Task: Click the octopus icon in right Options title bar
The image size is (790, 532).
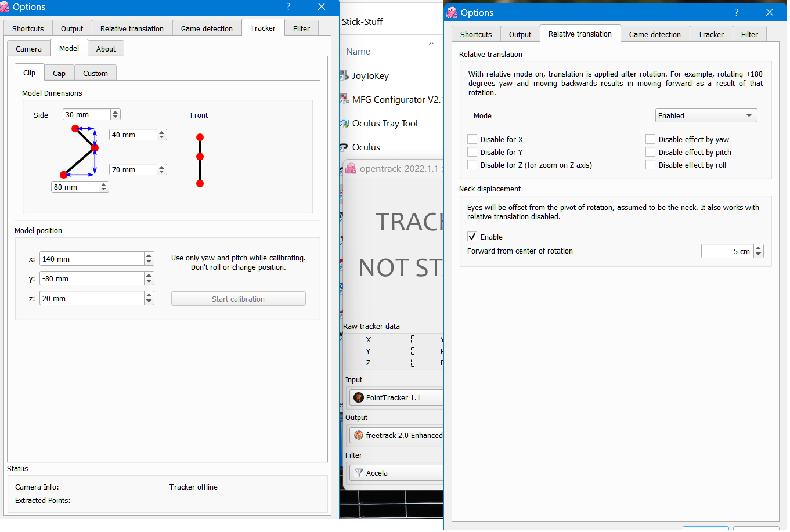Action: tap(452, 12)
